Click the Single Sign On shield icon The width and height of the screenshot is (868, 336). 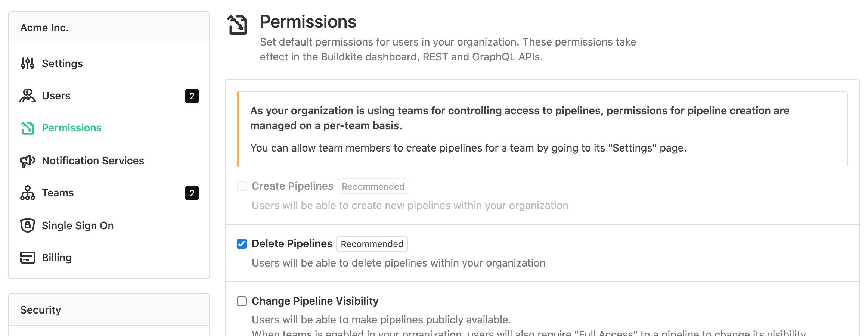(x=28, y=225)
